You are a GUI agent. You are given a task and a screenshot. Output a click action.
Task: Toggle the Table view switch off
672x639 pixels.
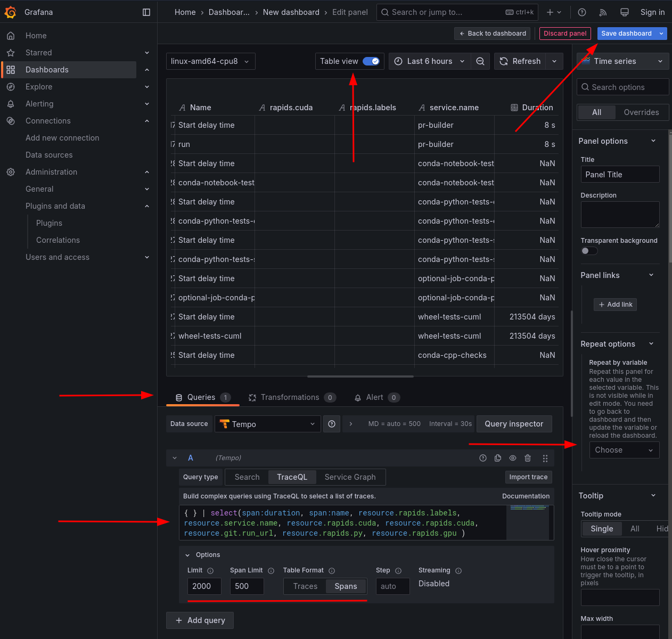pos(371,61)
